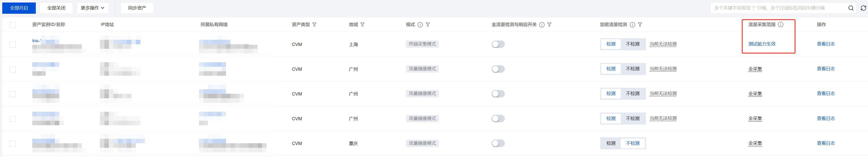Select 检测 option in the 重庆 row

[610, 143]
